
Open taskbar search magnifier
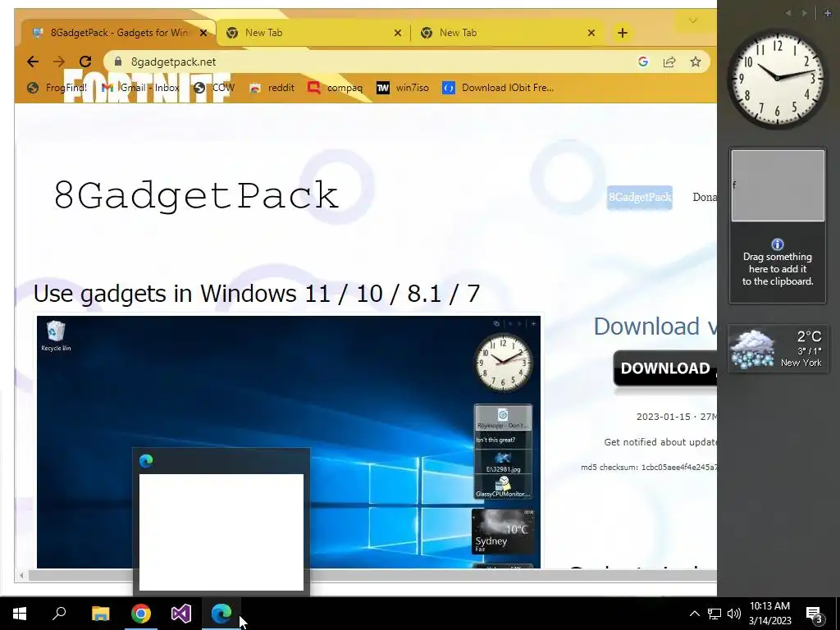(x=59, y=614)
